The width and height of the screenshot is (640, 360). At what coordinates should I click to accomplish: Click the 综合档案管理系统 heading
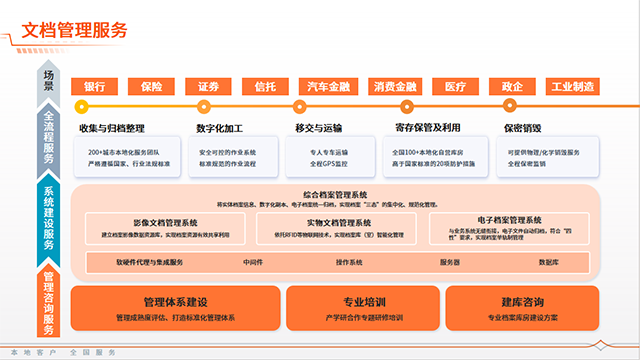(335, 195)
